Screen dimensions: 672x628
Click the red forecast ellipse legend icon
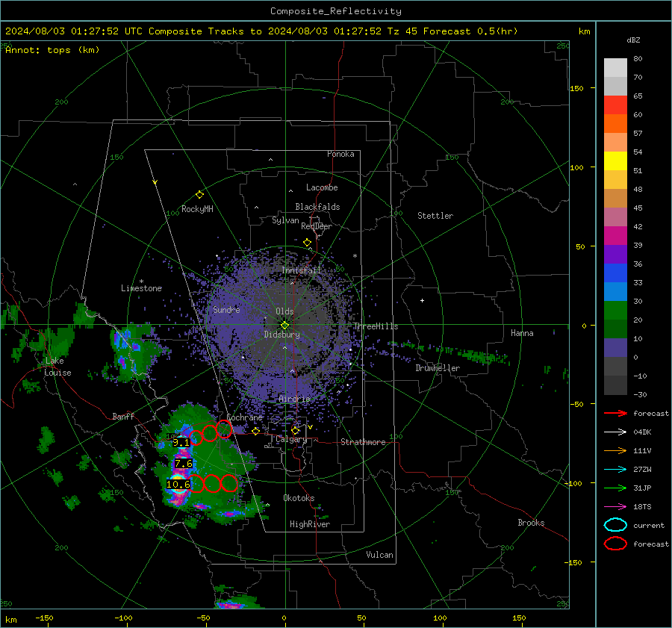(615, 544)
